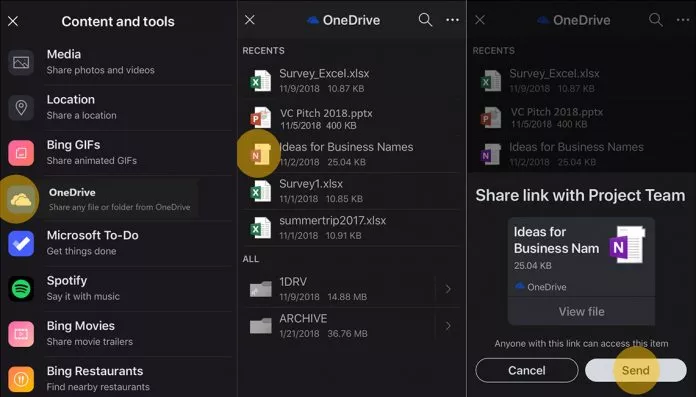Tap the Bing GIFs list entry title
The image size is (696, 397).
coord(73,145)
